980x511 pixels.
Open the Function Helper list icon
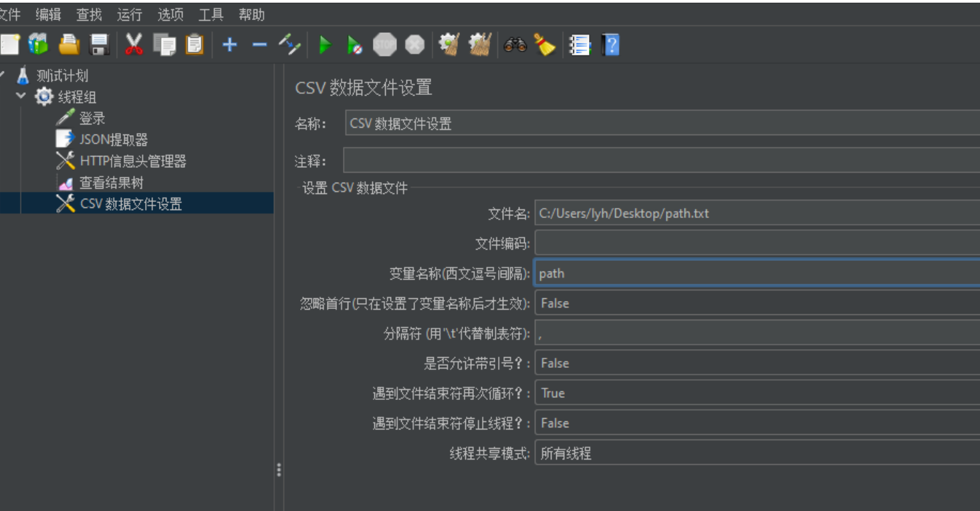pyautogui.click(x=580, y=45)
